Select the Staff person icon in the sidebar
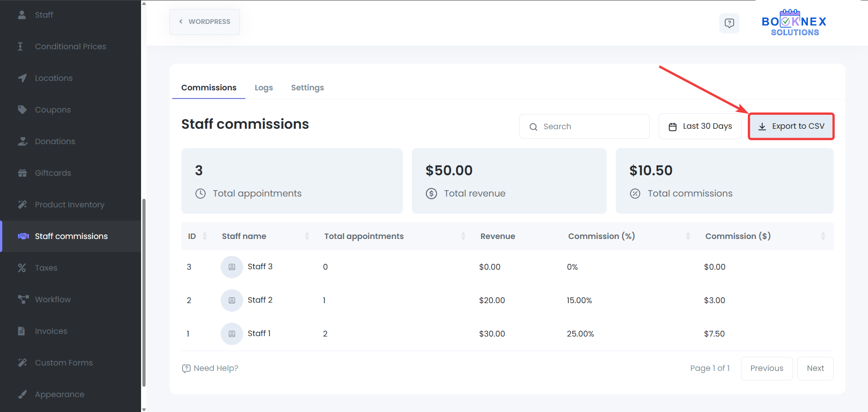 coord(22,14)
